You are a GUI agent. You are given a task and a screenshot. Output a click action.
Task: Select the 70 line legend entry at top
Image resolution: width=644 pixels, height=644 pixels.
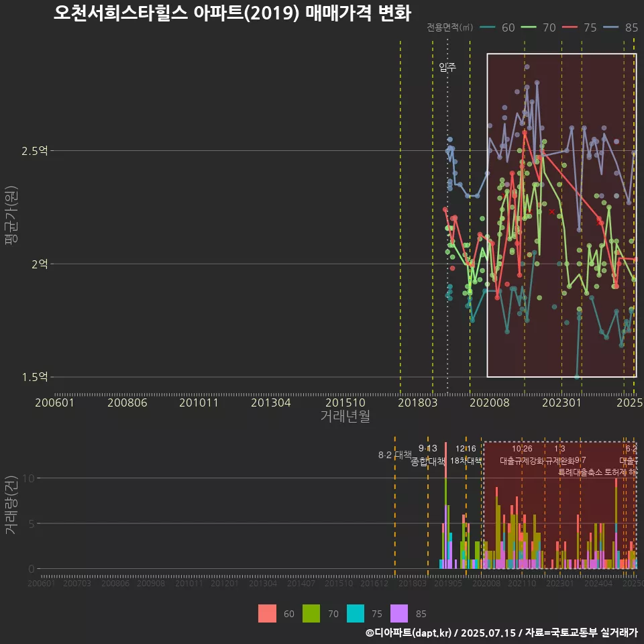point(538,28)
